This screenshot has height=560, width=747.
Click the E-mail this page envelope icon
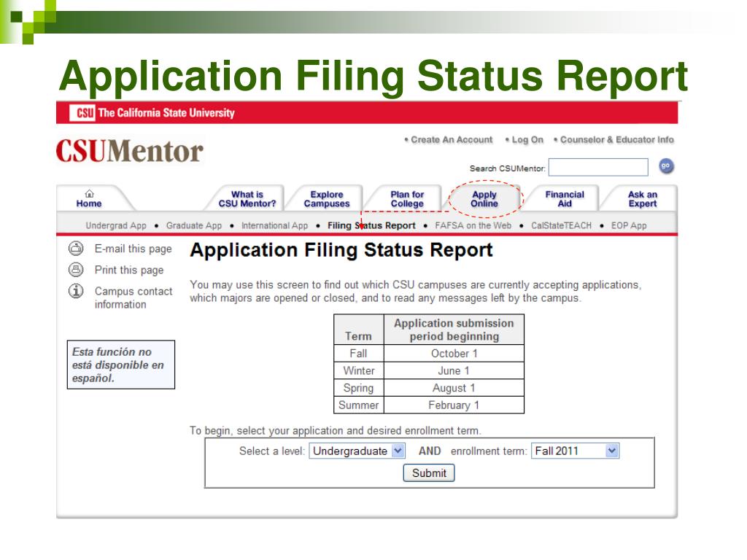point(76,249)
